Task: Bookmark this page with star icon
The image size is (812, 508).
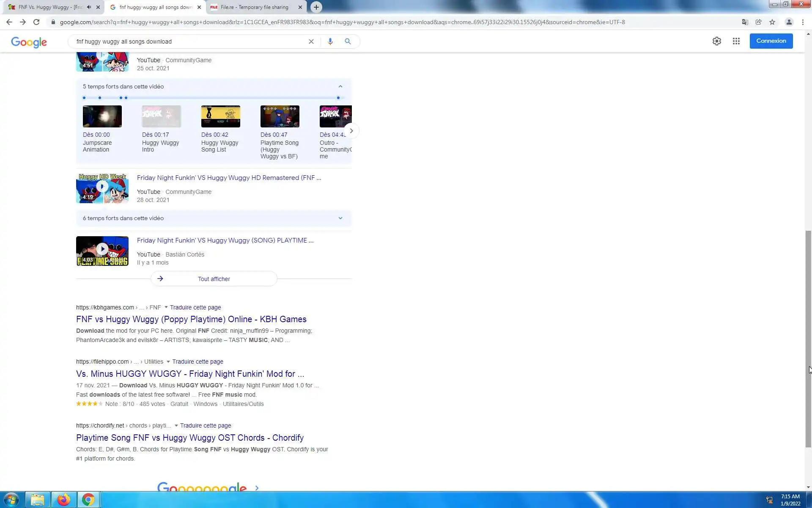Action: click(x=772, y=22)
